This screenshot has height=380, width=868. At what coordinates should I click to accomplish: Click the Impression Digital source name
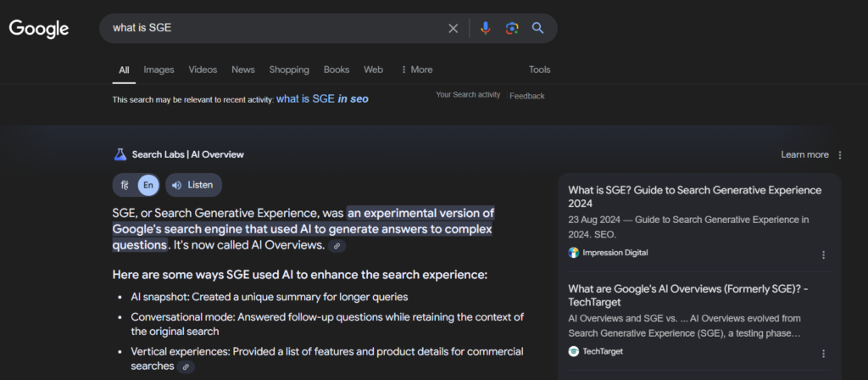615,253
